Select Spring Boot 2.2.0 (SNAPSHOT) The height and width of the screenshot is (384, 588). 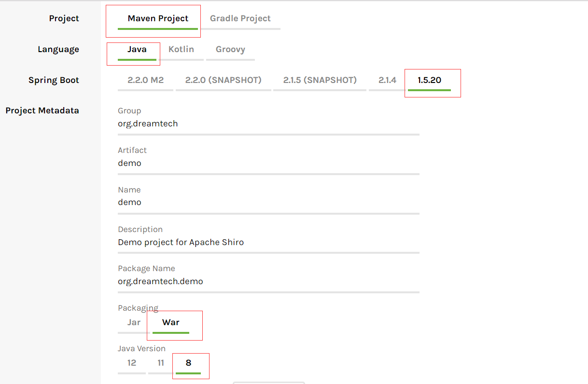tap(223, 81)
